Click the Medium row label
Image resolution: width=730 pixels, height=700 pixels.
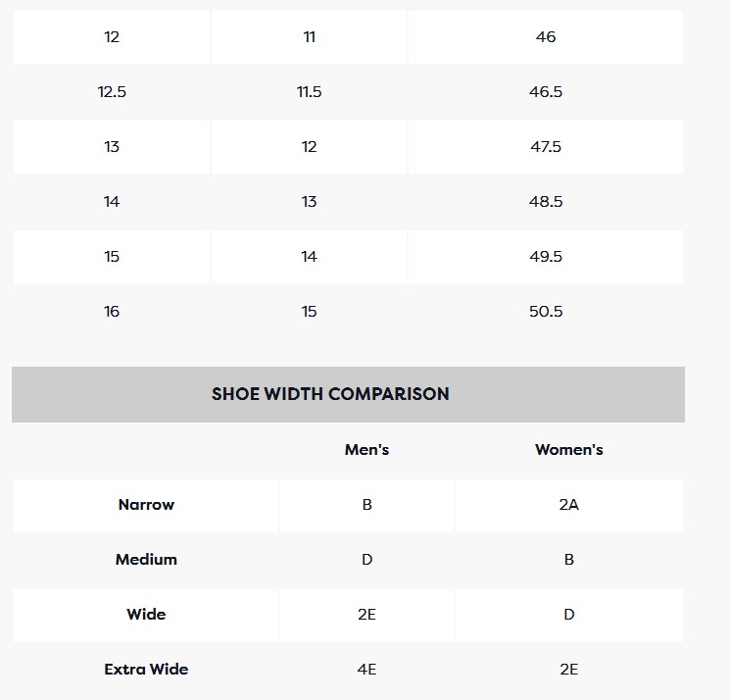pyautogui.click(x=146, y=560)
